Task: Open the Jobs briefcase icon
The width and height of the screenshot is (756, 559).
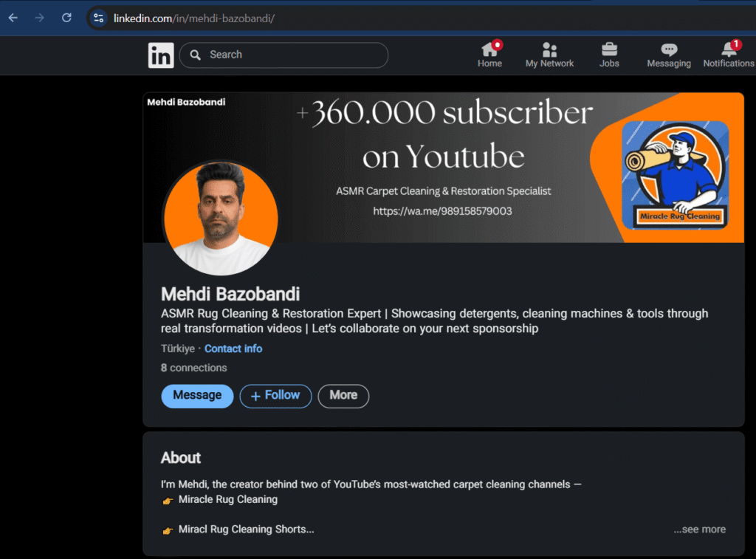Action: pos(609,50)
